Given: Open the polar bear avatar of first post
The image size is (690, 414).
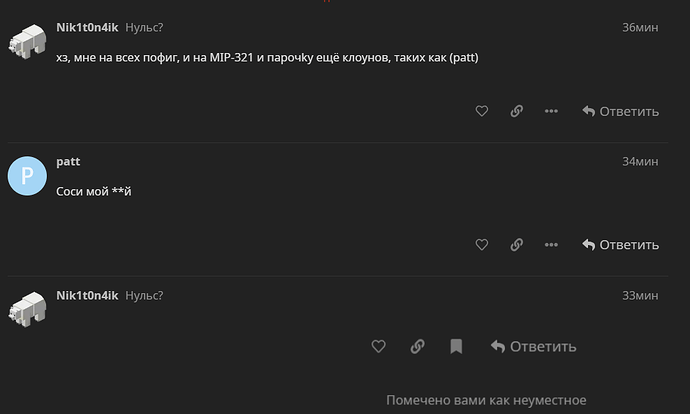Looking at the screenshot, I should click(x=27, y=42).
